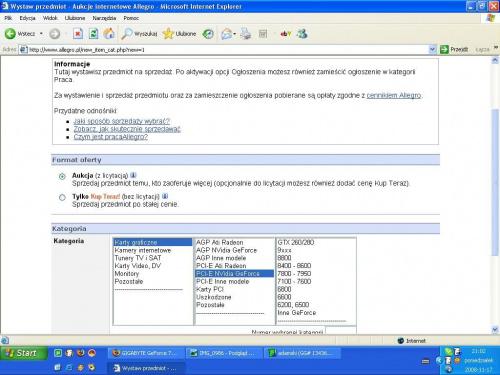Open the Widok menu

(x=50, y=18)
